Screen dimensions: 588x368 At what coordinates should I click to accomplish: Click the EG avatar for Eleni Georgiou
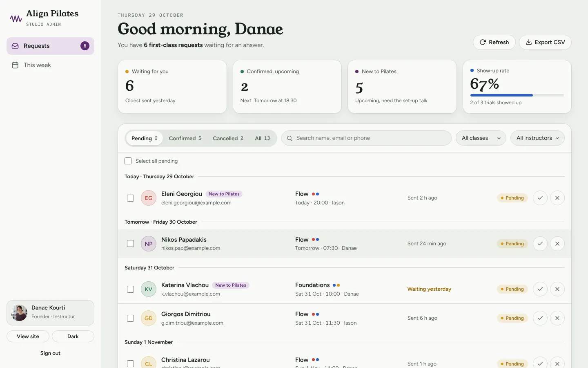(x=149, y=198)
